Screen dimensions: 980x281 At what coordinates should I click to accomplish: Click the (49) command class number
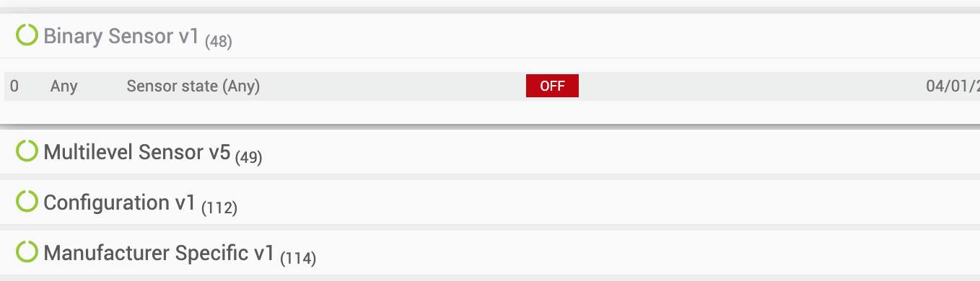(x=249, y=157)
